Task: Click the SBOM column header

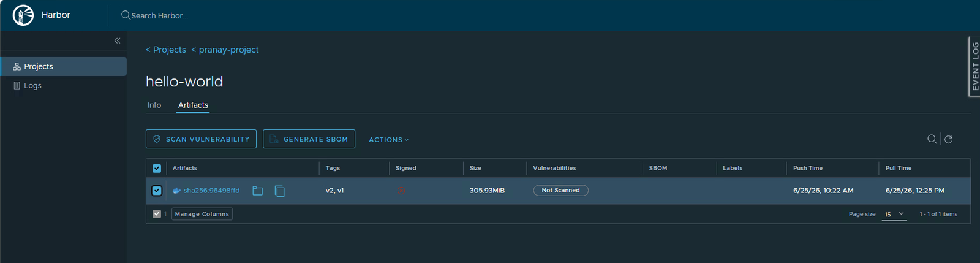Action: point(658,168)
